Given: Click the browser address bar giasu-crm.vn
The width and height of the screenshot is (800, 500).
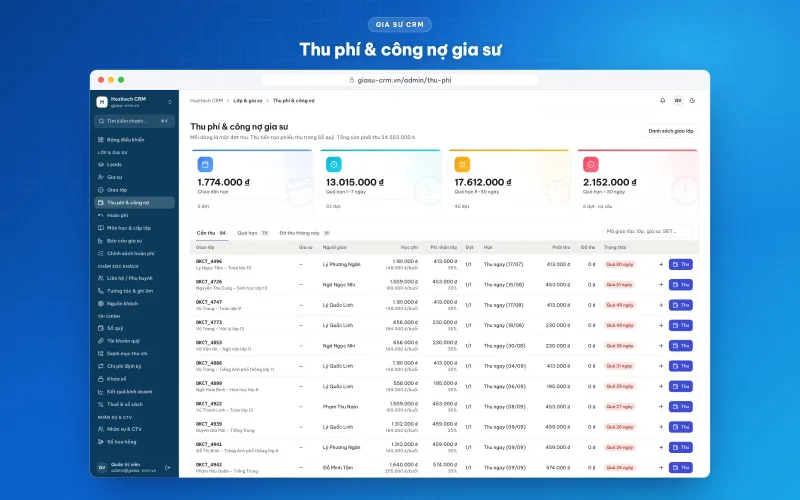Looking at the screenshot, I should [400, 80].
